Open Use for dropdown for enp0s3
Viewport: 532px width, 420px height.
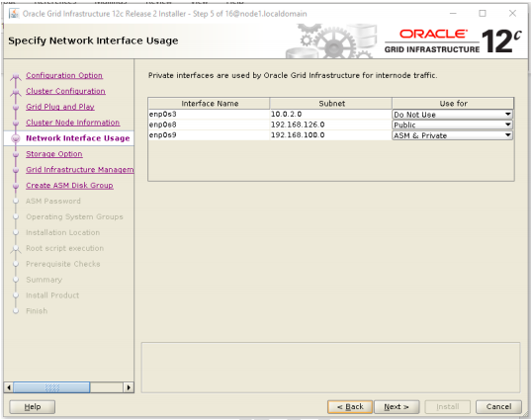(x=452, y=115)
